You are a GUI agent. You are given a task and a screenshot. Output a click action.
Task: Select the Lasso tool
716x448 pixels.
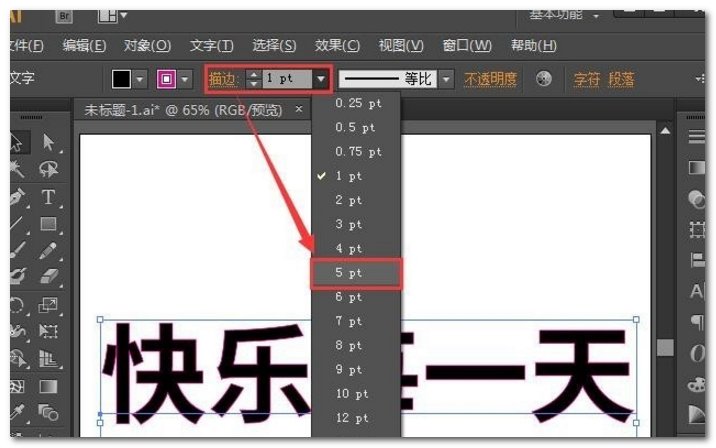(x=48, y=169)
